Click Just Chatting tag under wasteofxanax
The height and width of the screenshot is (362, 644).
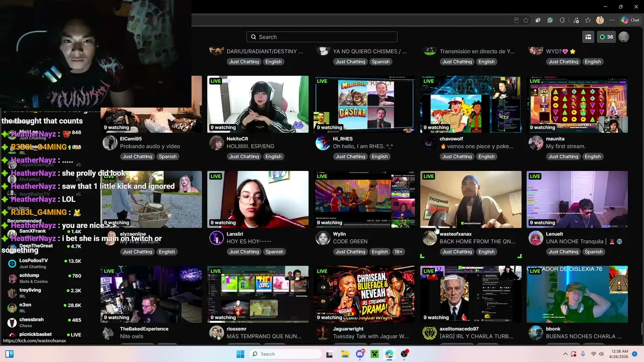coord(457,252)
